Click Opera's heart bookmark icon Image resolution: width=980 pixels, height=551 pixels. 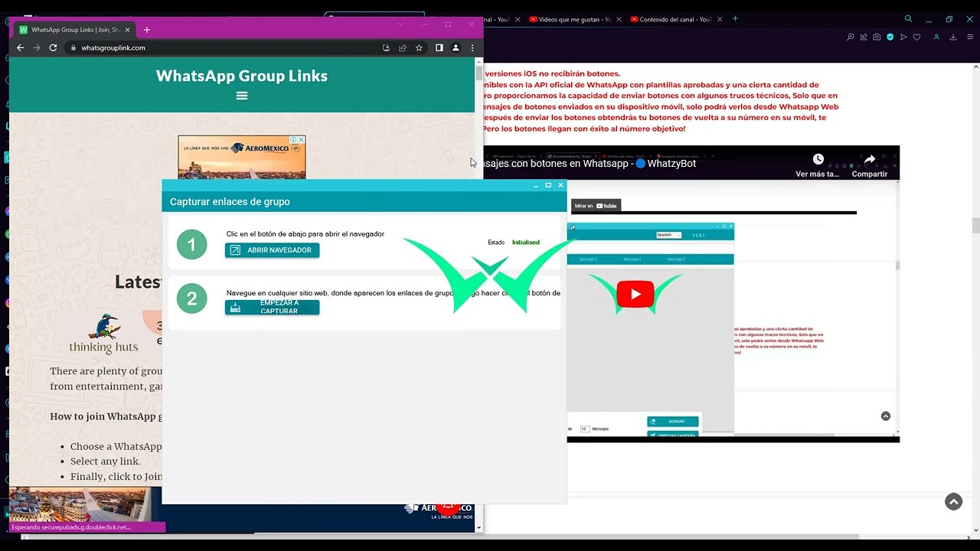916,37
